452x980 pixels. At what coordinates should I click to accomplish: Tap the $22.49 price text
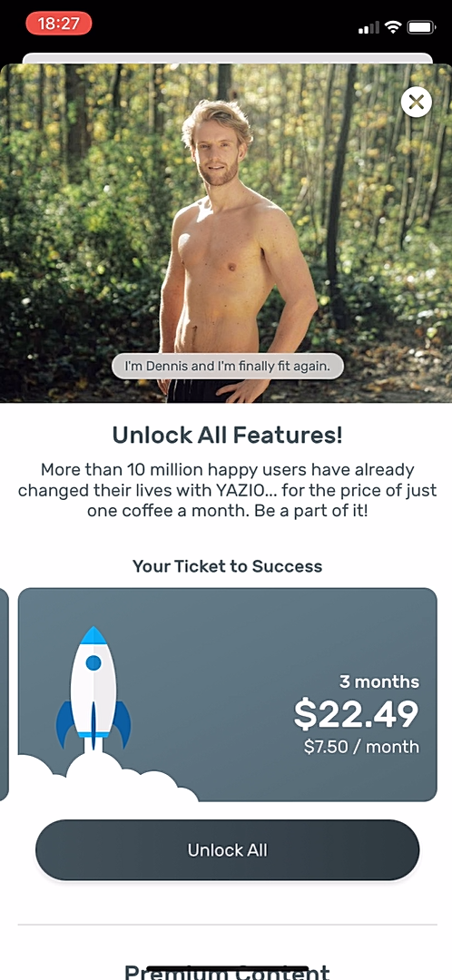click(x=356, y=714)
